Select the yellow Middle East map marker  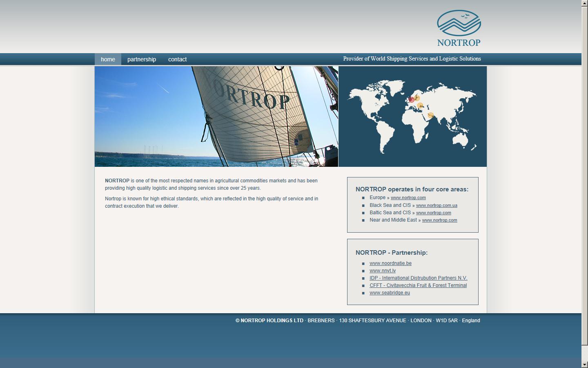point(431,115)
